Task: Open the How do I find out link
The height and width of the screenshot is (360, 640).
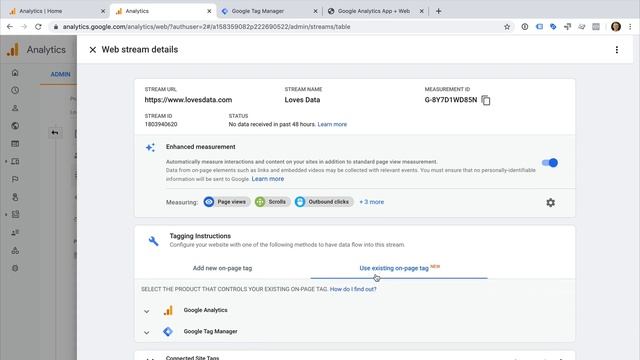Action: [353, 289]
